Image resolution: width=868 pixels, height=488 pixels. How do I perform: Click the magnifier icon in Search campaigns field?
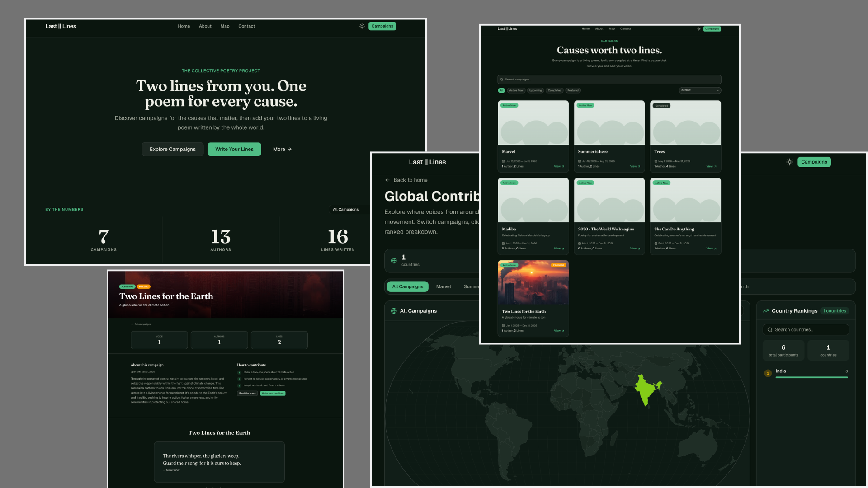click(502, 80)
